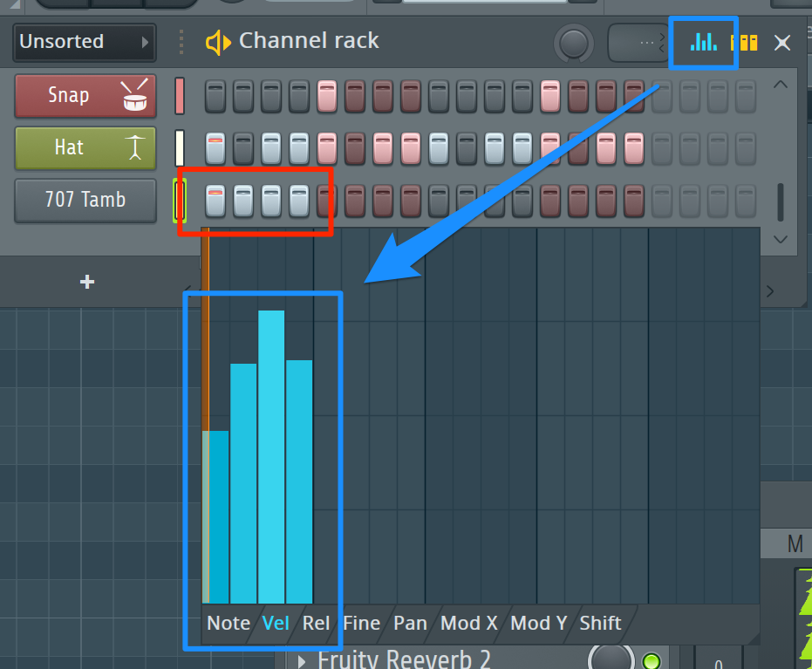Add a new channel with the plus button
This screenshot has width=812, height=669.
point(87,282)
